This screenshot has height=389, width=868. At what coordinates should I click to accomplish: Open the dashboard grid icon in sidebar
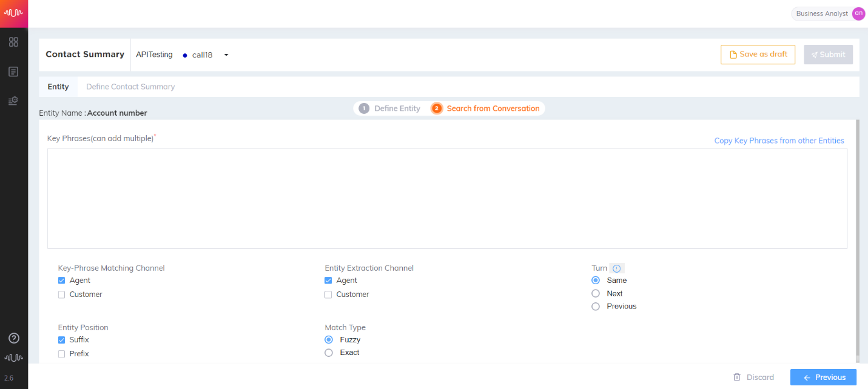pos(13,42)
